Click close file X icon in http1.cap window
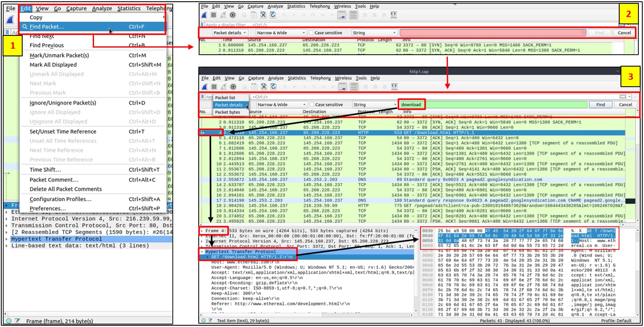 click(263, 87)
